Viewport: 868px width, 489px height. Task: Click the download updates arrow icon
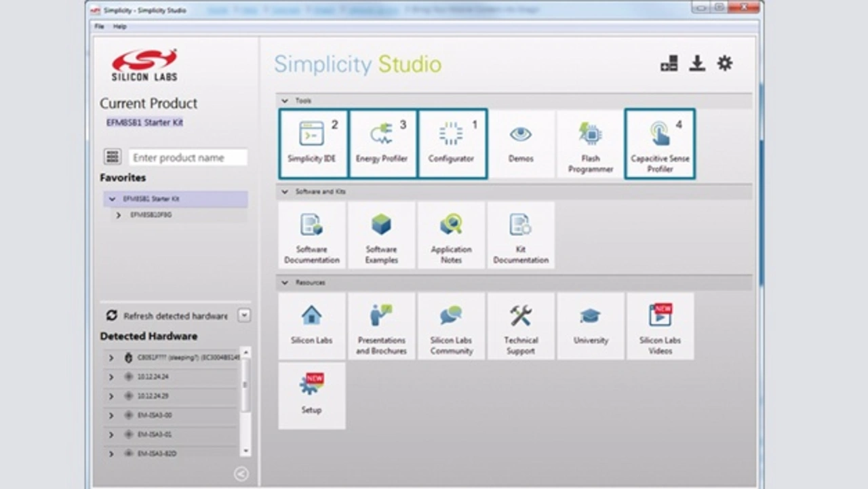coord(697,64)
